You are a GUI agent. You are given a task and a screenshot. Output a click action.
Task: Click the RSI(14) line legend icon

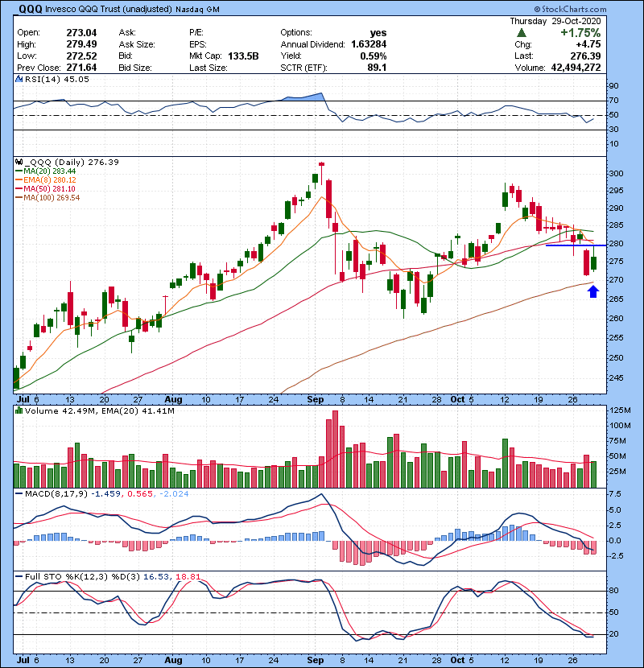click(18, 80)
